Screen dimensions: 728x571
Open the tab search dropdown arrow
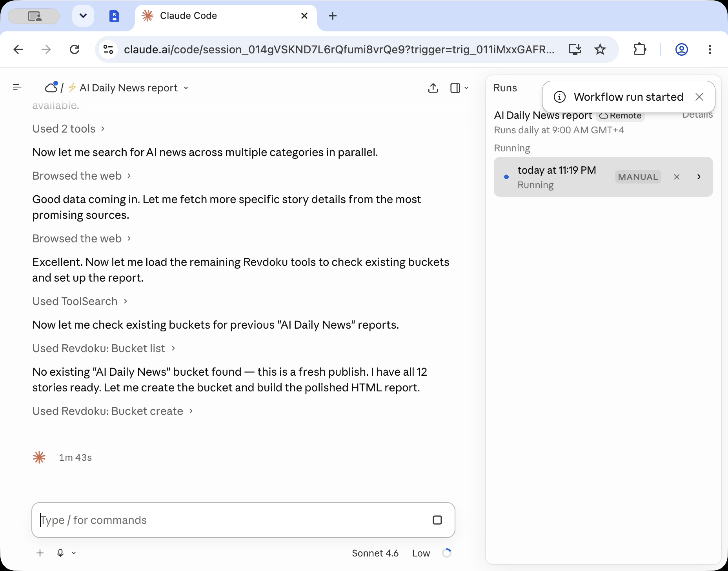click(x=83, y=16)
